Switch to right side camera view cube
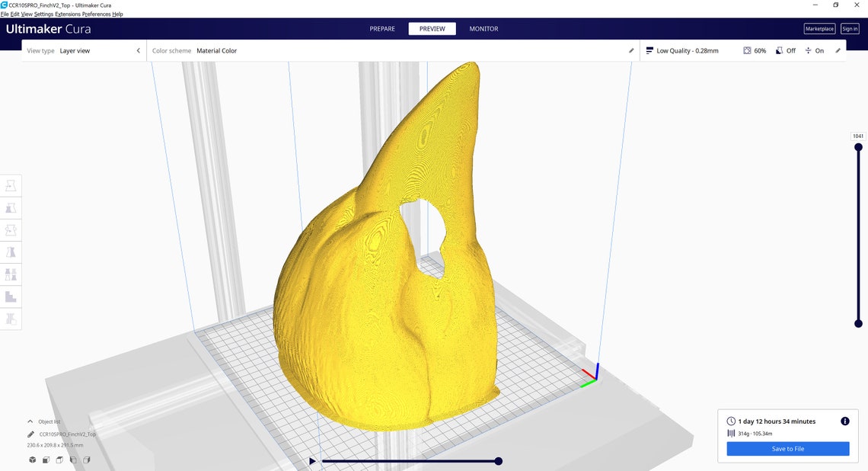868x471 pixels. pyautogui.click(x=87, y=460)
